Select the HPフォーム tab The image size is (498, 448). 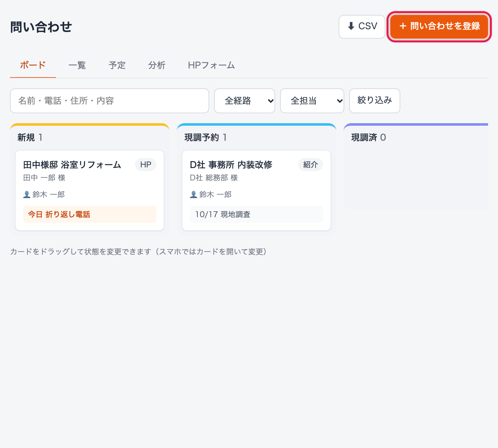tap(211, 65)
